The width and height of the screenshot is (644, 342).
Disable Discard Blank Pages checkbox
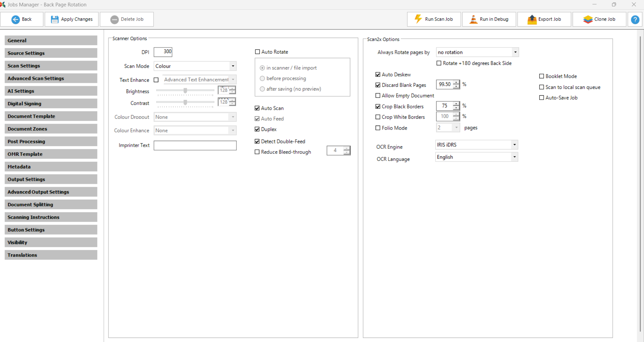pos(378,85)
